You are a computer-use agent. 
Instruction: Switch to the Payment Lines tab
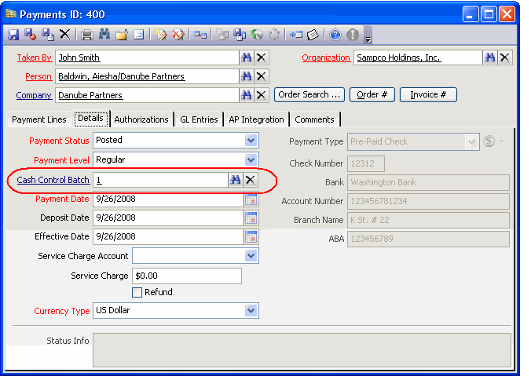tap(39, 119)
